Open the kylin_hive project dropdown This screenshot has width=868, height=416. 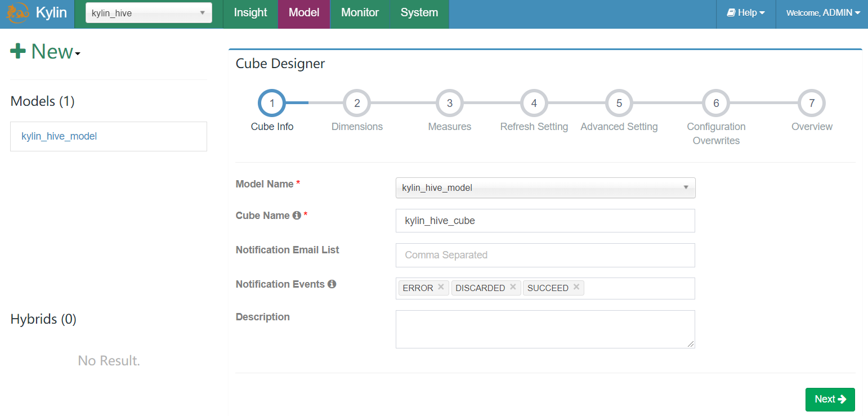tap(149, 13)
